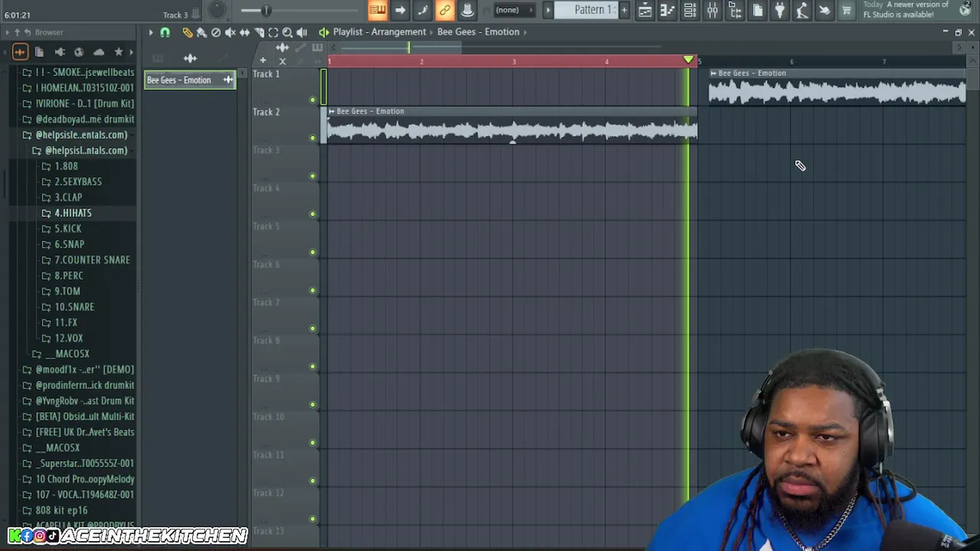The height and width of the screenshot is (551, 980).
Task: Click the master volume knob
Action: tap(217, 10)
